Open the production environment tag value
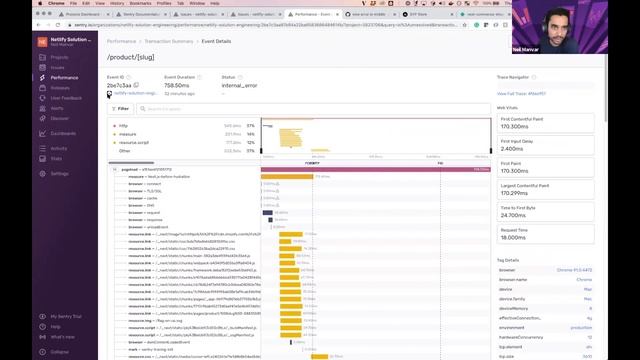 click(581, 328)
